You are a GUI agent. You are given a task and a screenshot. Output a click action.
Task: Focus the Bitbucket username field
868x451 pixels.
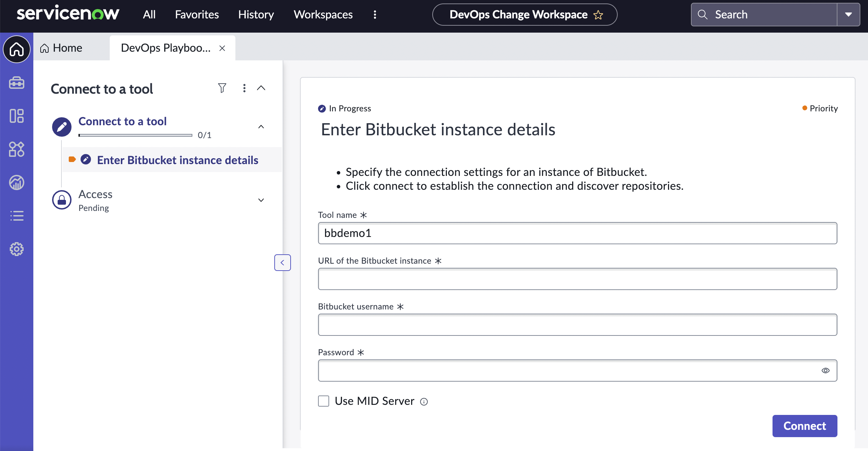tap(577, 325)
